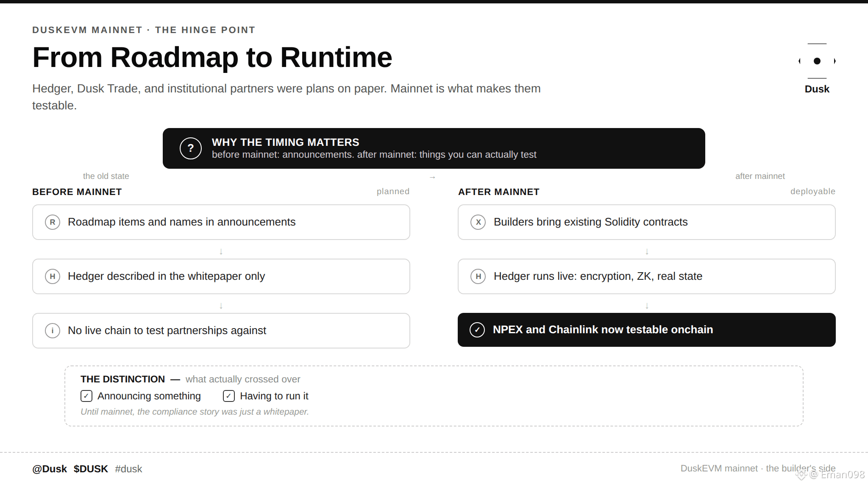The image size is (868, 485).
Task: Click the $DUSK ticker in footer
Action: [x=91, y=469]
